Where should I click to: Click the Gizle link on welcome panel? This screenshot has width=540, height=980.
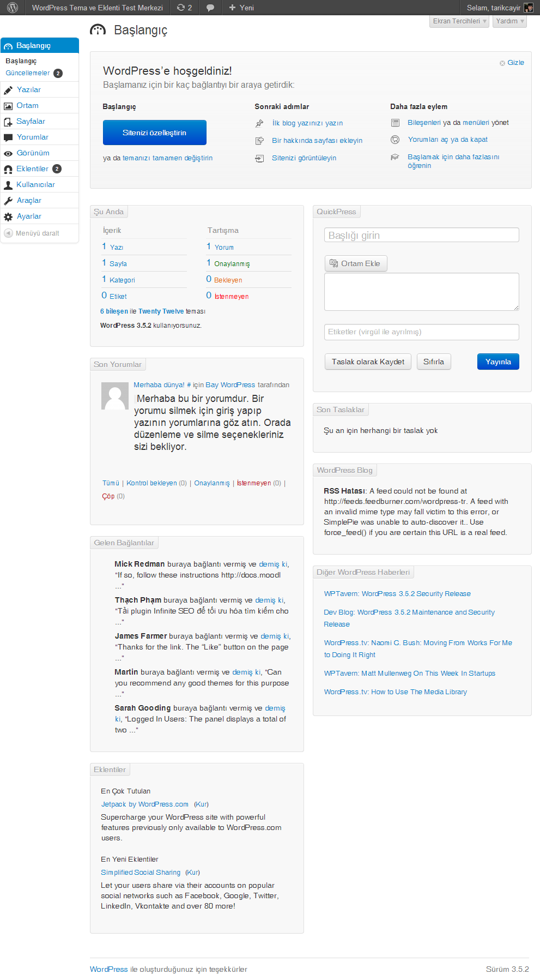pyautogui.click(x=515, y=63)
